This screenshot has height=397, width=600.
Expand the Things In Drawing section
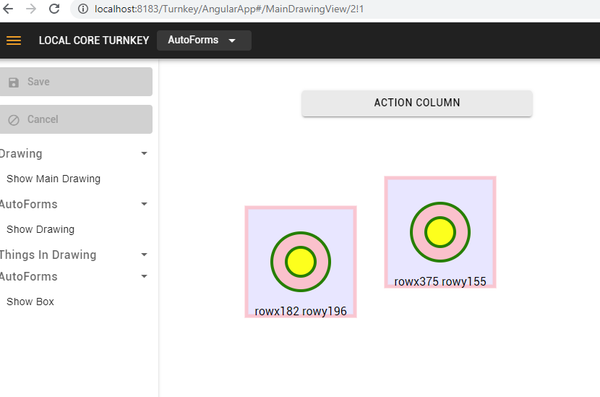pyautogui.click(x=144, y=255)
